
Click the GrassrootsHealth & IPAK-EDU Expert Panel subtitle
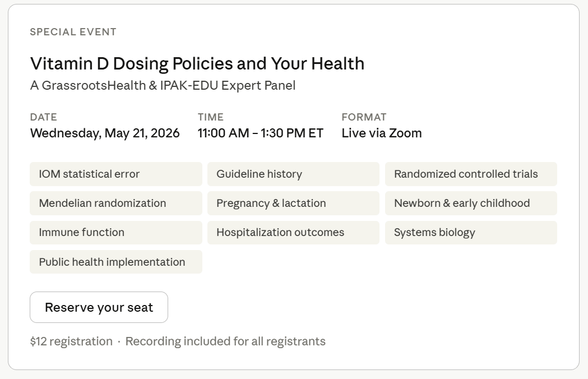(163, 86)
